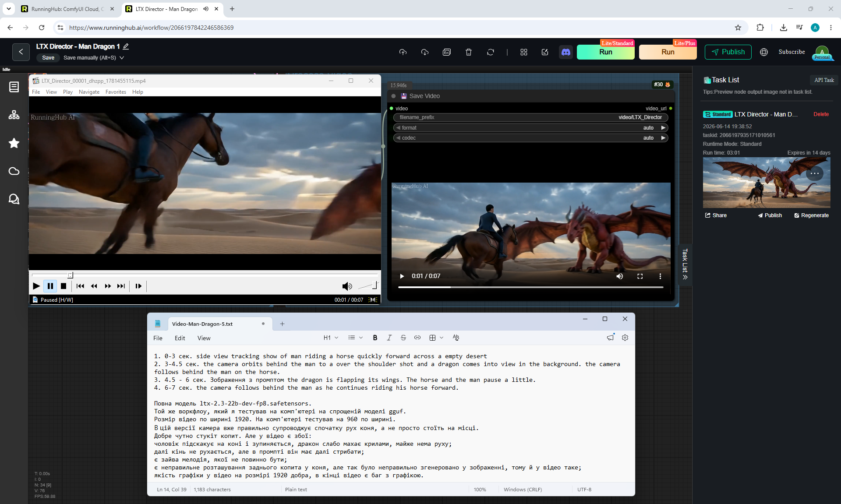Toggle the Save Video node collapse dot
This screenshot has height=504, width=841.
click(393, 96)
